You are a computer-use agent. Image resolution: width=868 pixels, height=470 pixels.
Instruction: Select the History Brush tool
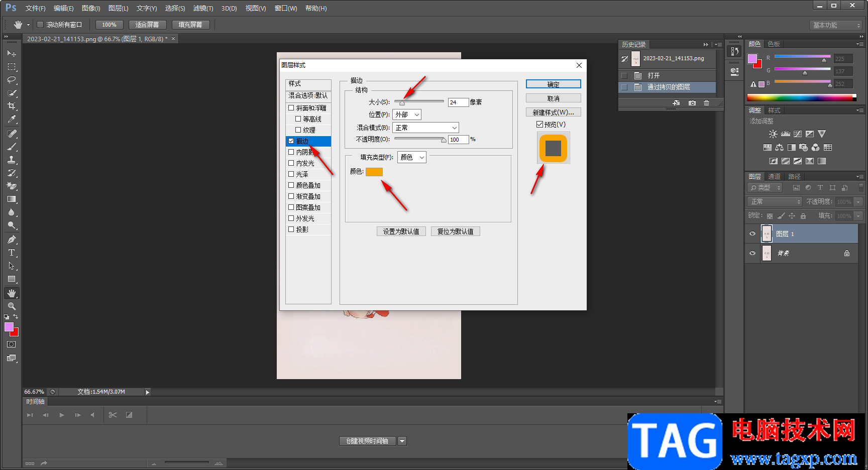point(12,173)
